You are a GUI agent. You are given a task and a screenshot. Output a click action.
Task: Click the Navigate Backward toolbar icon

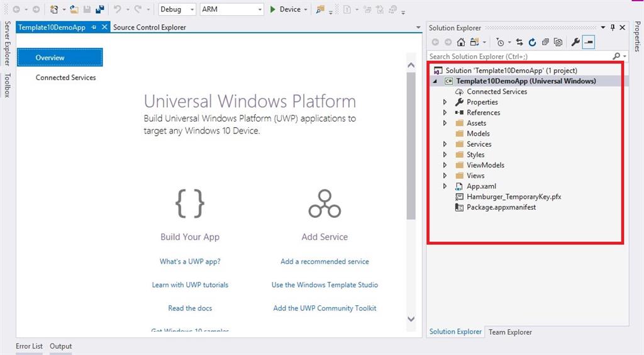pos(16,9)
